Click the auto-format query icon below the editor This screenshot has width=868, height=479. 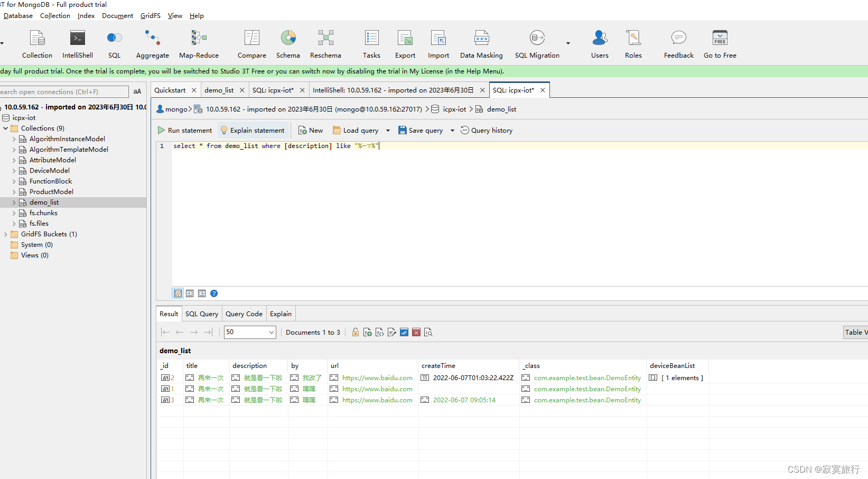point(178,293)
